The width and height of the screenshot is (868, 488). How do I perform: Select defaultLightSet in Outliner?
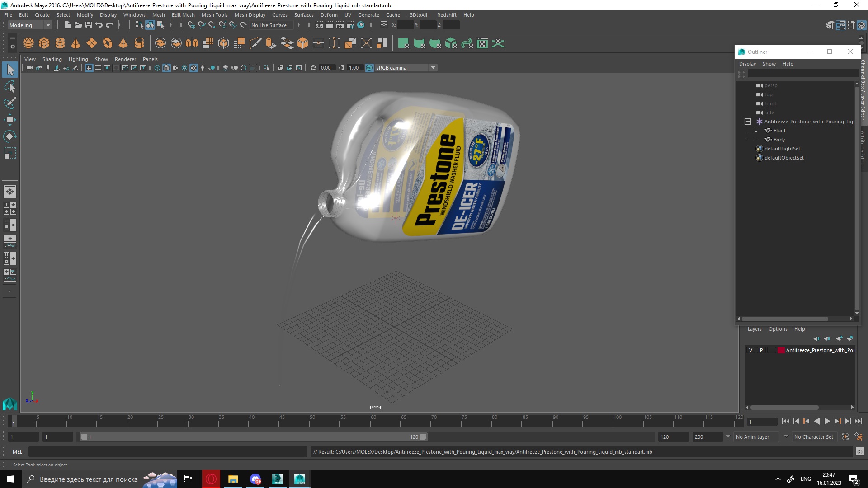coord(782,149)
